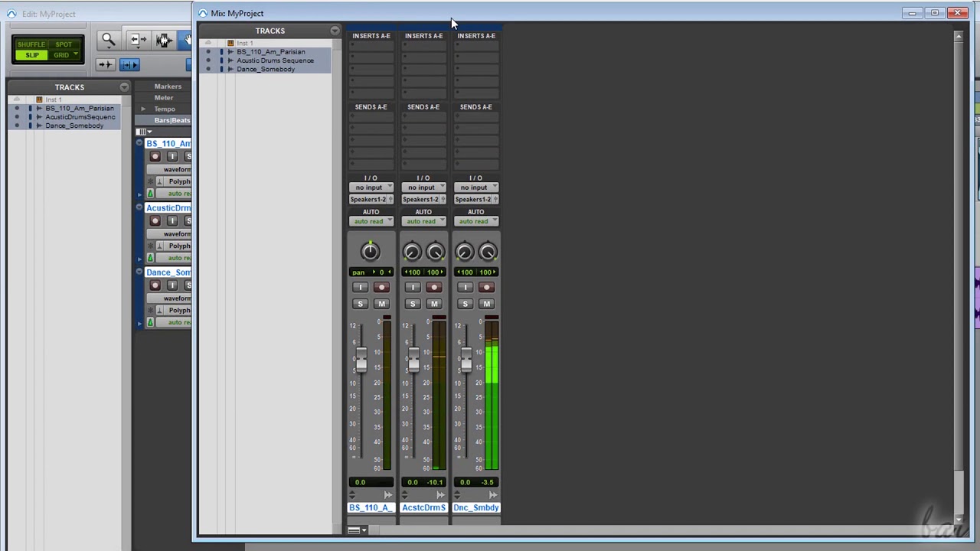The width and height of the screenshot is (980, 551).
Task: Click the AcstcDrmS track name plate
Action: point(423,507)
